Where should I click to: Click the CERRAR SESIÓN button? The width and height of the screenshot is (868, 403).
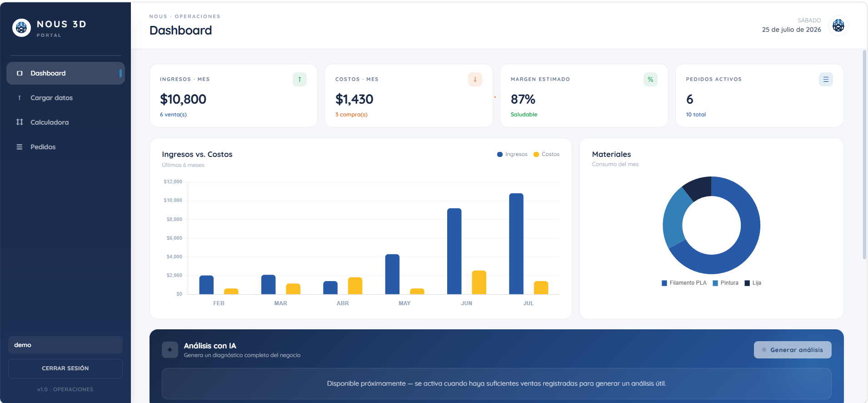pos(65,368)
